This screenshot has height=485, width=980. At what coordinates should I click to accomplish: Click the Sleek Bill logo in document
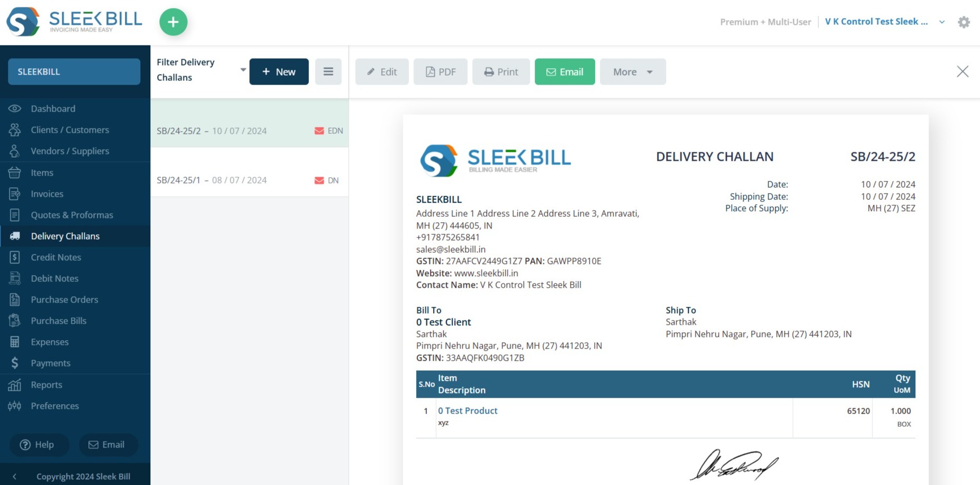(495, 160)
